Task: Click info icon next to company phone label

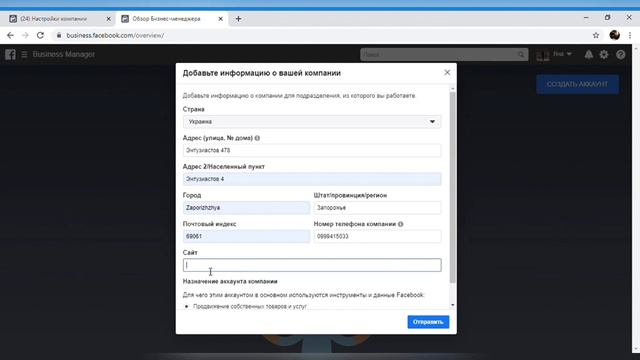Action: click(x=400, y=224)
